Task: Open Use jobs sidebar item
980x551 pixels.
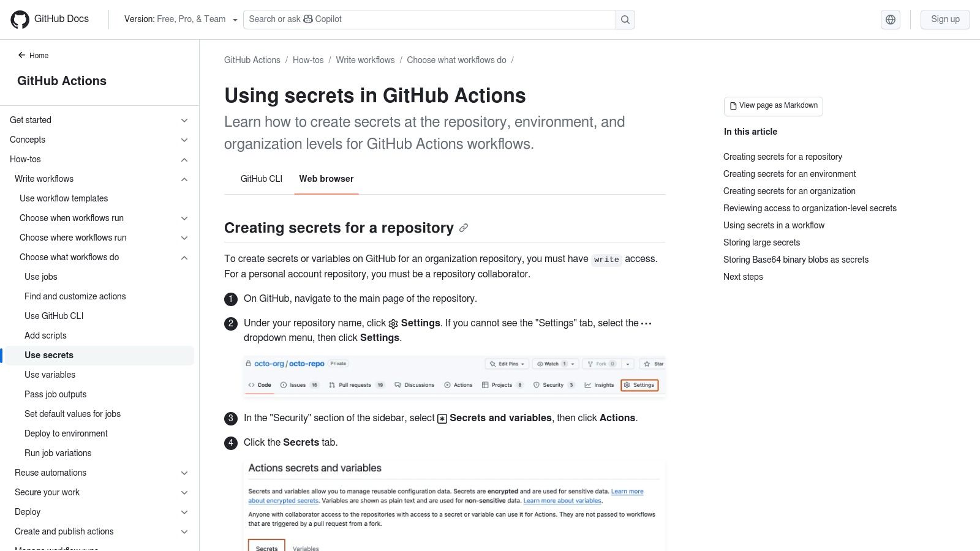Action: click(41, 277)
